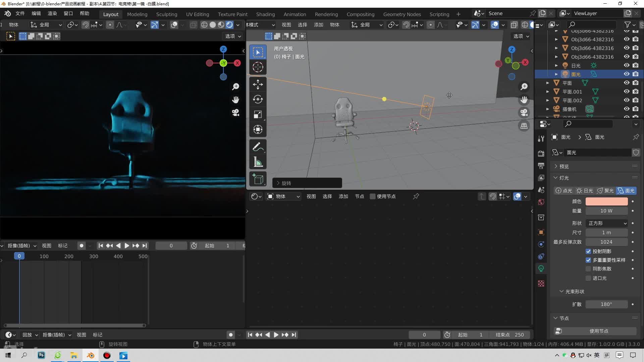
Task: Toggle eye icon for 面光 in outliner
Action: (626, 74)
